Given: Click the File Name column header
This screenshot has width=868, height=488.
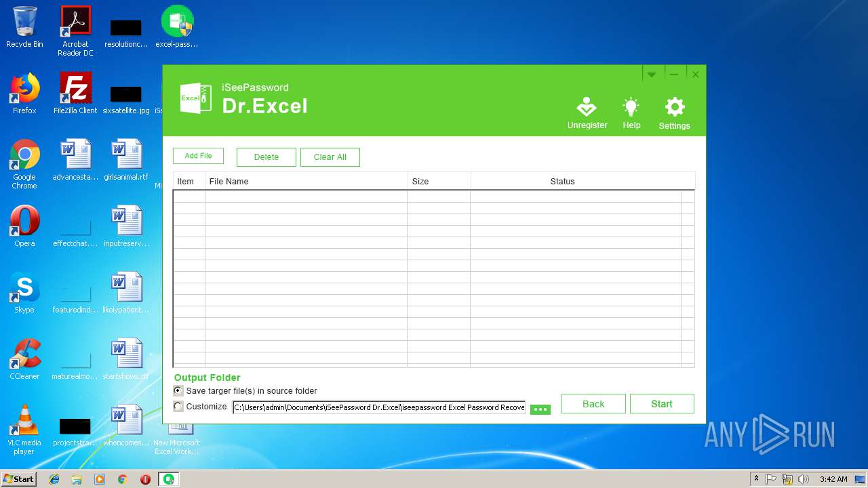Looking at the screenshot, I should click(x=307, y=181).
